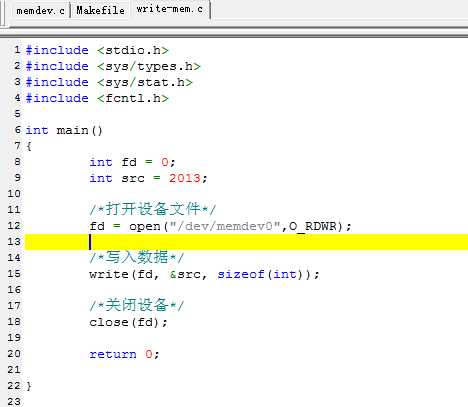Select the write-mem.c tab
Image resolution: width=468 pixels, height=407 pixels.
170,9
